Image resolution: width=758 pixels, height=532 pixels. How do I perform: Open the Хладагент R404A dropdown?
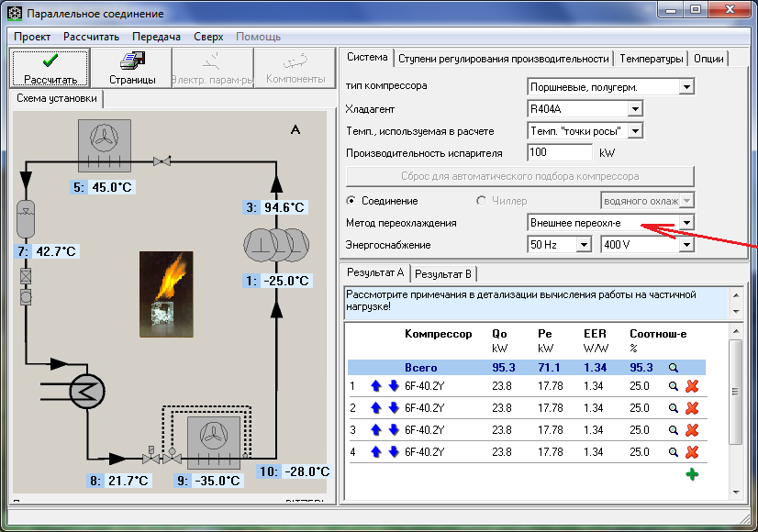click(635, 109)
